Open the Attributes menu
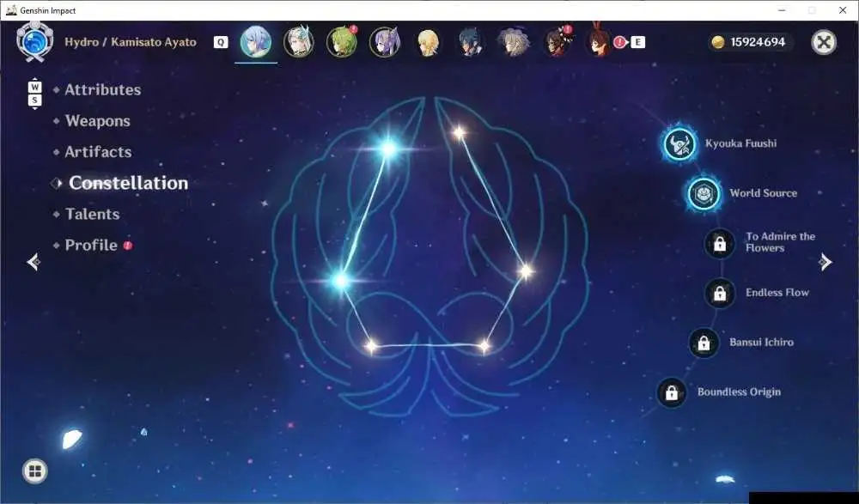Viewport: 859px width, 504px height. (x=103, y=90)
